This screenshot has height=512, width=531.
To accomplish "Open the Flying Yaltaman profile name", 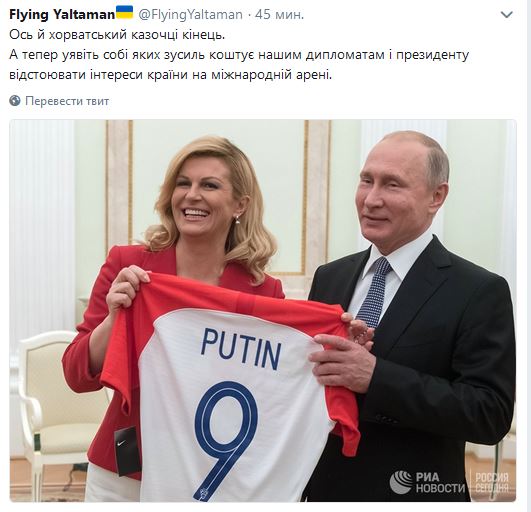I will [62, 15].
